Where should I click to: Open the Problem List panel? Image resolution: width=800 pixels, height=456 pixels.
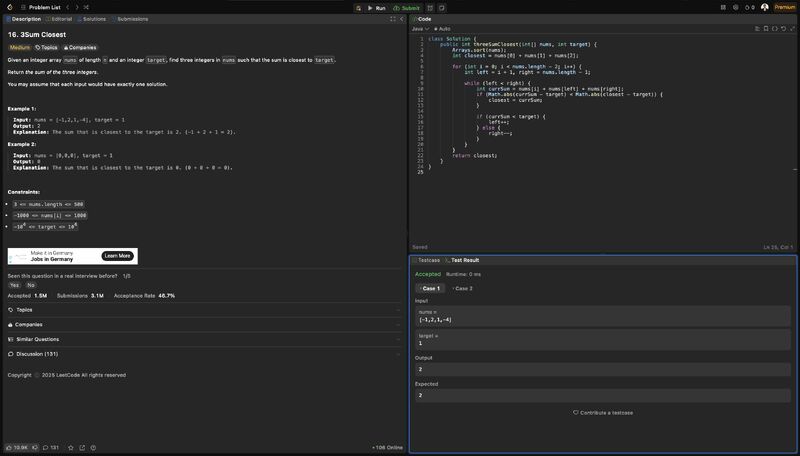click(42, 7)
